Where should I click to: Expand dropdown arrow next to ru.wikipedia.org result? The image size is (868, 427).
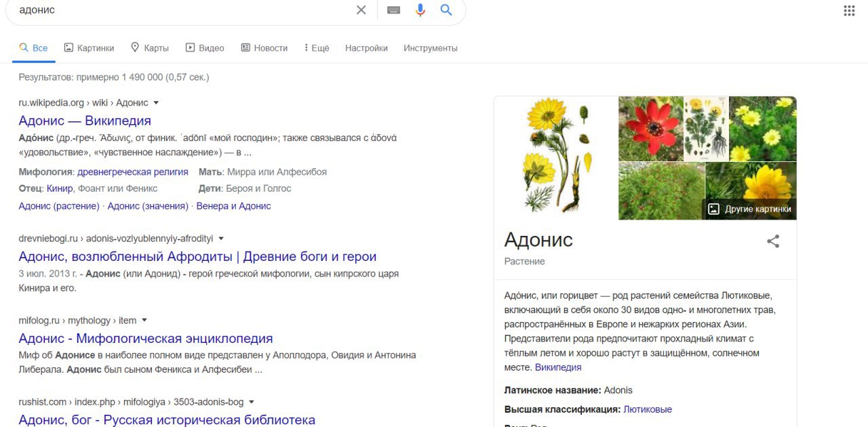[156, 103]
